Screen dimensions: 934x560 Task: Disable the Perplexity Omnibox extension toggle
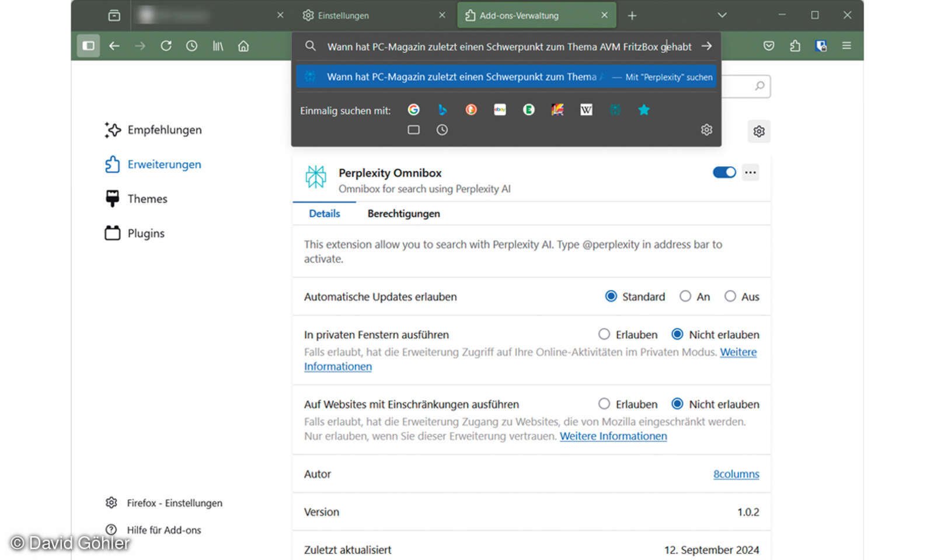pyautogui.click(x=724, y=172)
